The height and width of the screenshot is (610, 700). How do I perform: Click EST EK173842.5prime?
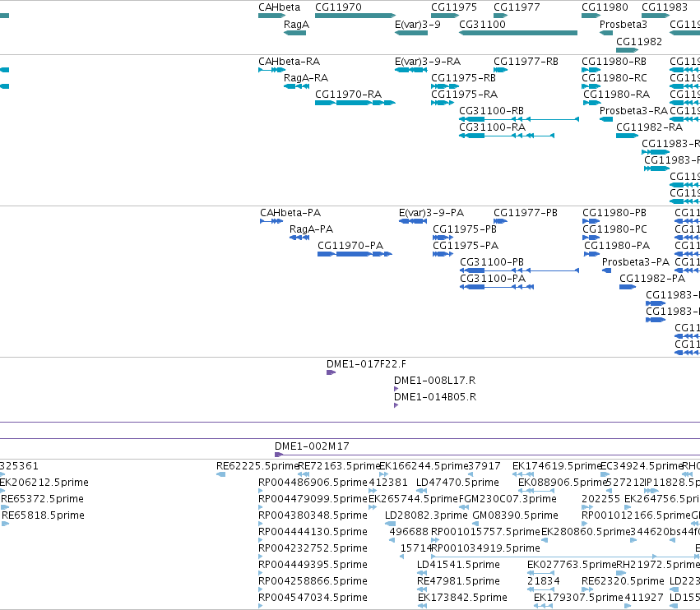(x=423, y=606)
